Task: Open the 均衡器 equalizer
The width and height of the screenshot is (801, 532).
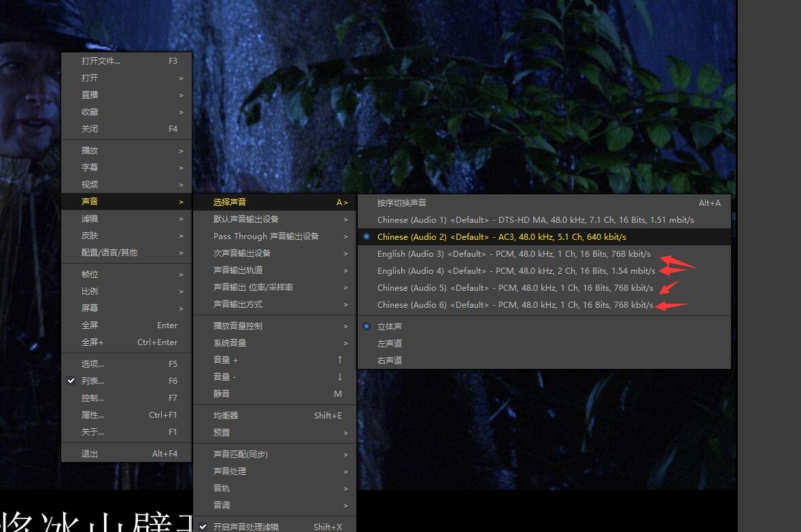Action: click(x=275, y=416)
